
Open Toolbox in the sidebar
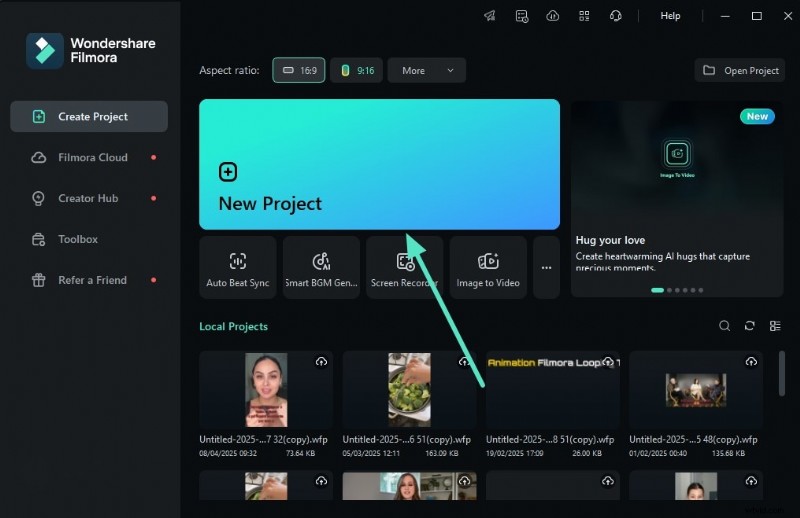89,239
